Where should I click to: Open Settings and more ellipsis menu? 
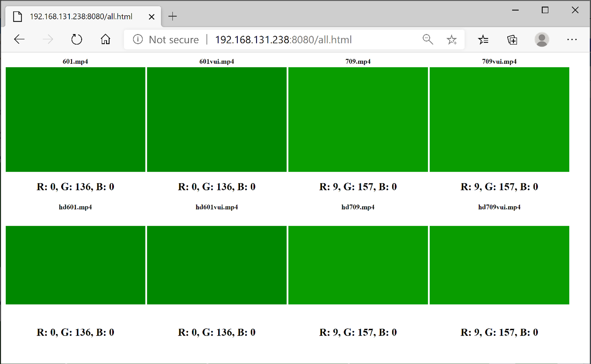pyautogui.click(x=572, y=40)
